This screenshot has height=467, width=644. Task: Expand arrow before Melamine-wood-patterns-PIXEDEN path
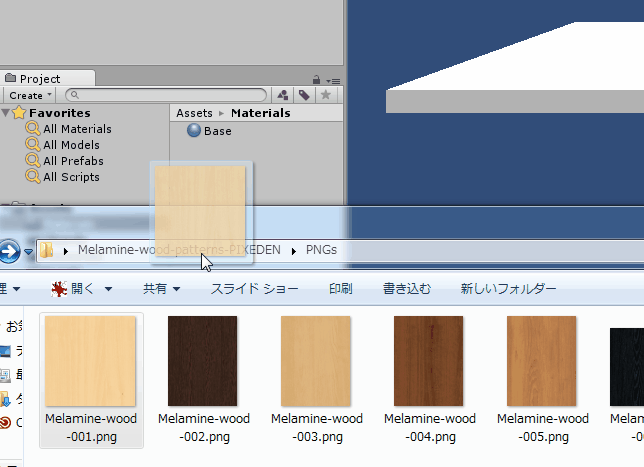click(66, 251)
